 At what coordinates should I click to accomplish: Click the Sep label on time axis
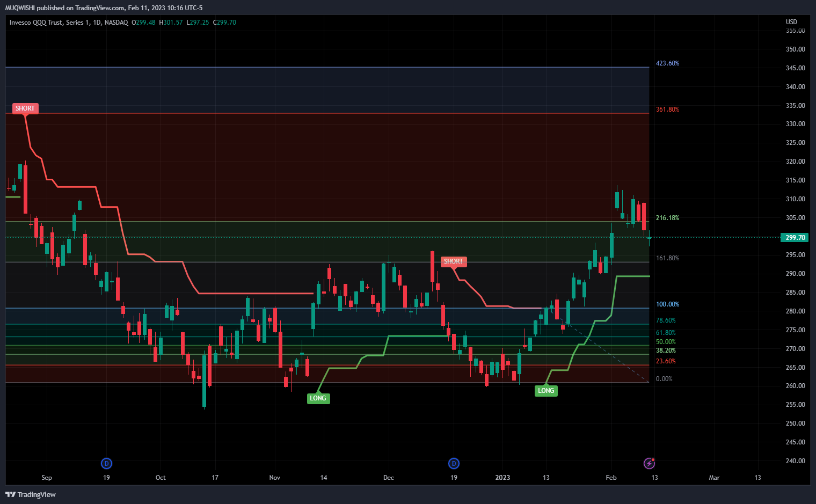pyautogui.click(x=47, y=478)
